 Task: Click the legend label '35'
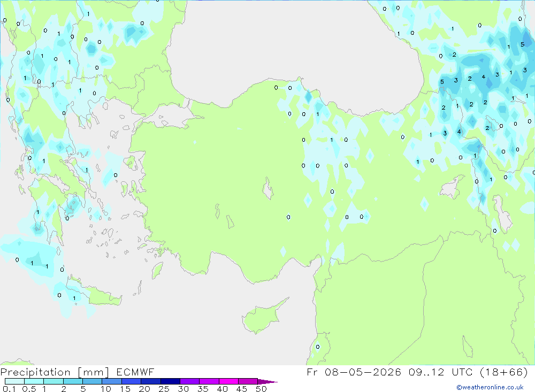(x=203, y=389)
